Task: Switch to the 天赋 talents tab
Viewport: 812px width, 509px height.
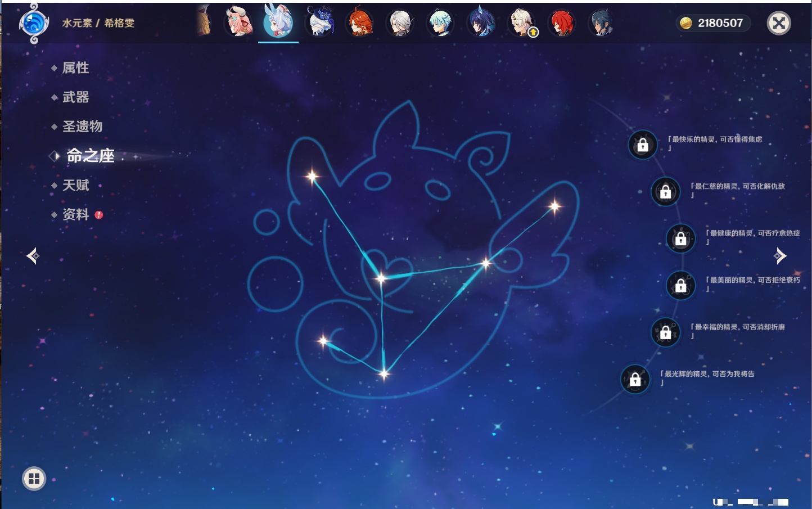Action: 75,185
